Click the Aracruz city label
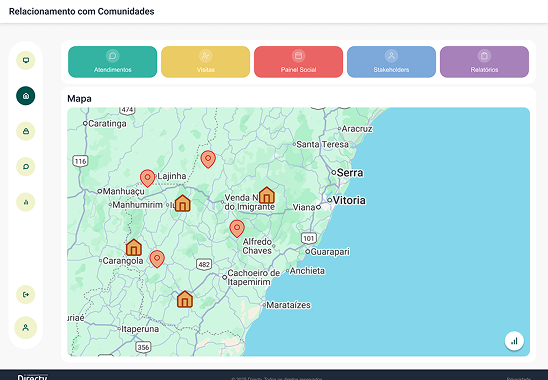 357,129
